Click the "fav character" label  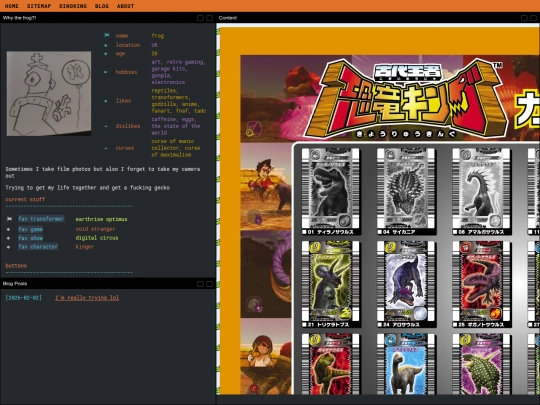point(38,247)
